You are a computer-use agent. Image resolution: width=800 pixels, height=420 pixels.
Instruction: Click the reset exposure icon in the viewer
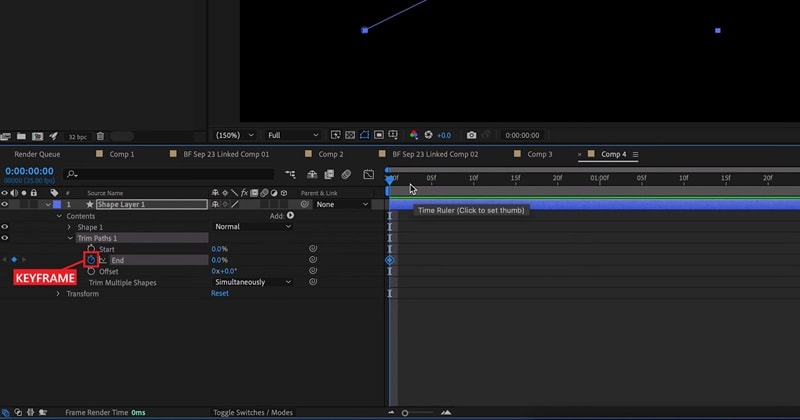428,135
